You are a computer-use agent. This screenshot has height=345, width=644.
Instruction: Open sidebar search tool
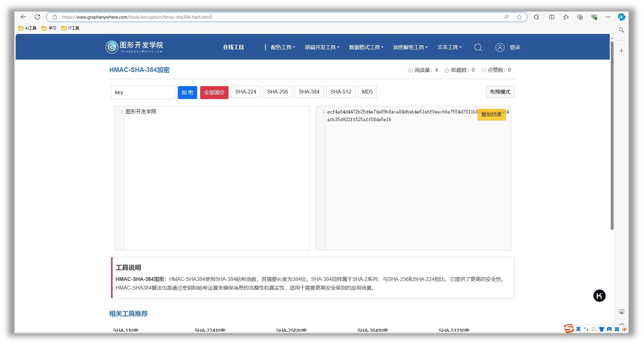point(622,30)
